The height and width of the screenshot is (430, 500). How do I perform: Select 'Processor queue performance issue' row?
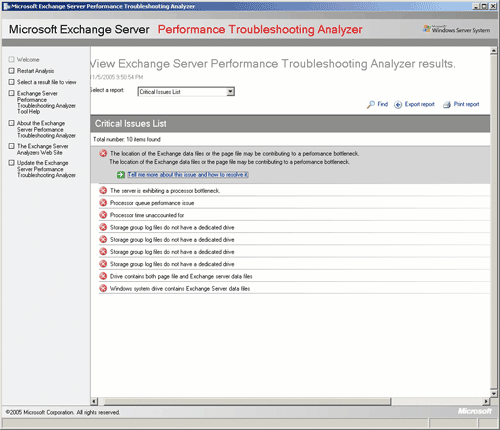click(x=294, y=203)
